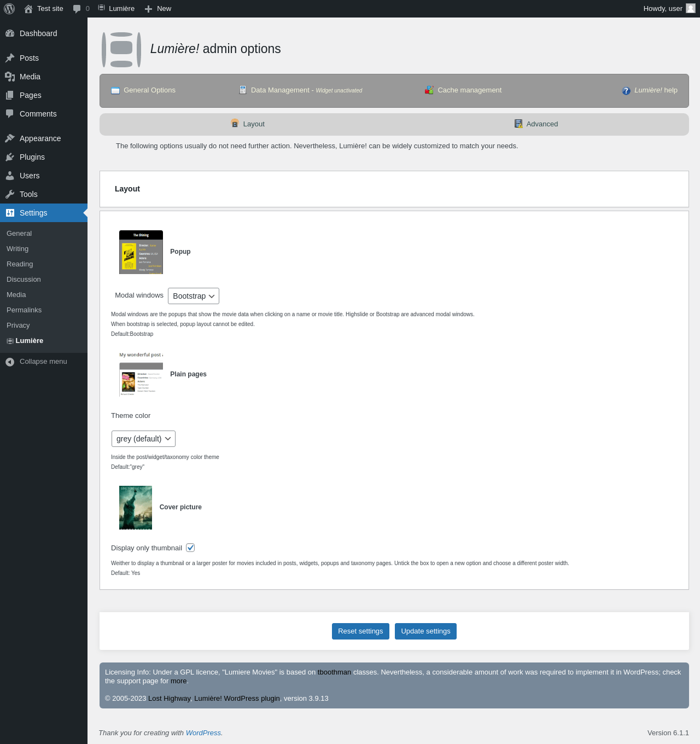Click the 'Widget unactivated' note text

339,91
